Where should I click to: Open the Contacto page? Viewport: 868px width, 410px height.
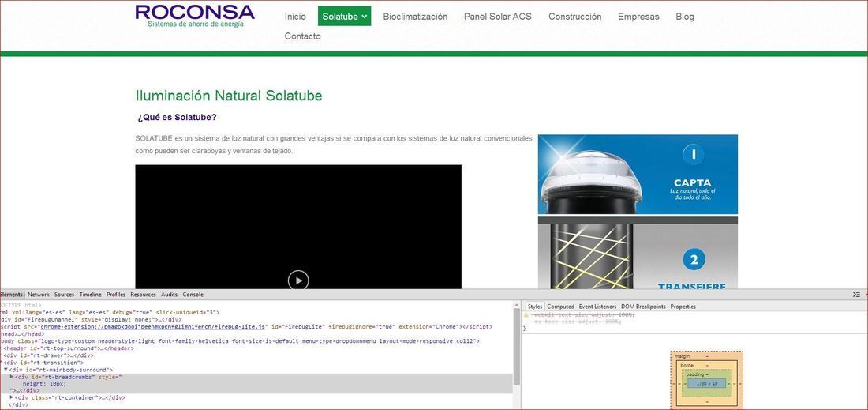(302, 36)
